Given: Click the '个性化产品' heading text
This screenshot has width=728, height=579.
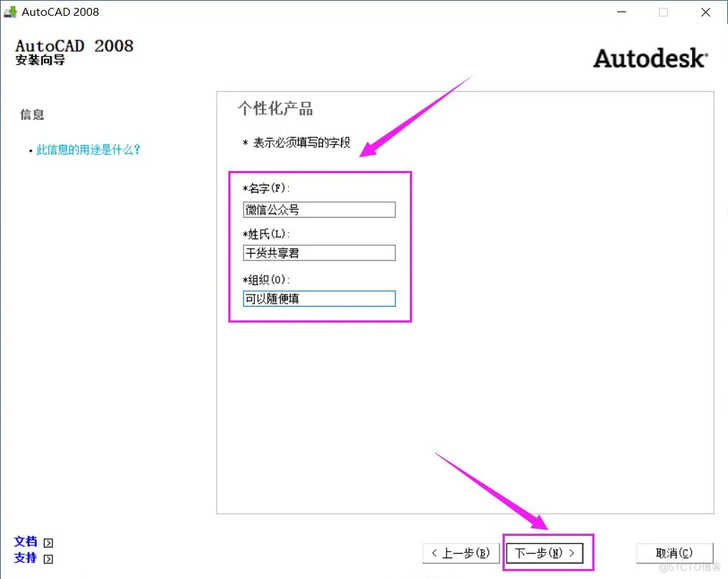Looking at the screenshot, I should 275,108.
